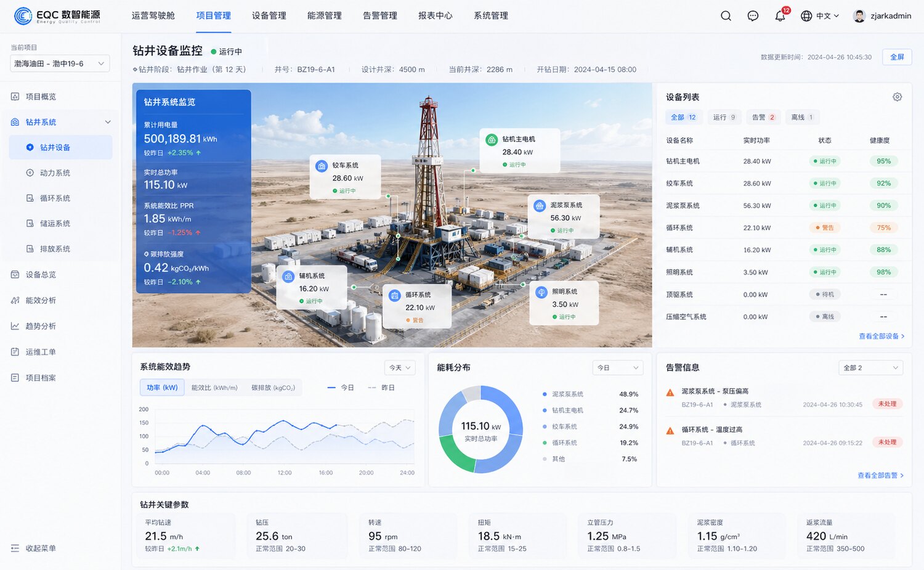Image resolution: width=924 pixels, height=570 pixels.
Task: Click the notification bell with 12 alerts
Action: [779, 15]
